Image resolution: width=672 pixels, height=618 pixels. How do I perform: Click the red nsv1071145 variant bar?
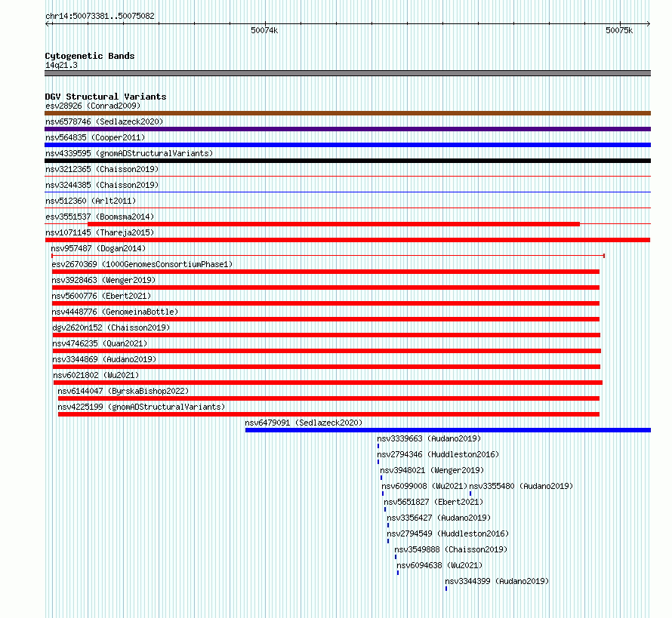(347, 240)
